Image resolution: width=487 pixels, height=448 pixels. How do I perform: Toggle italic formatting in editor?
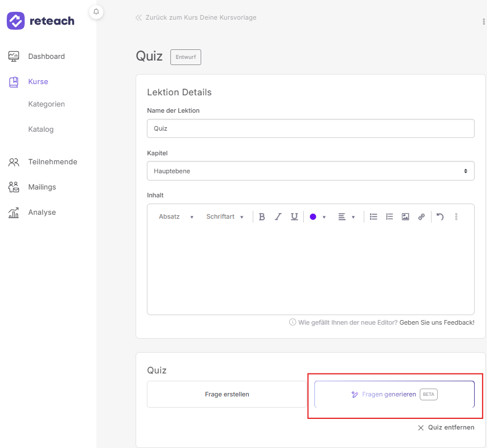(x=278, y=216)
